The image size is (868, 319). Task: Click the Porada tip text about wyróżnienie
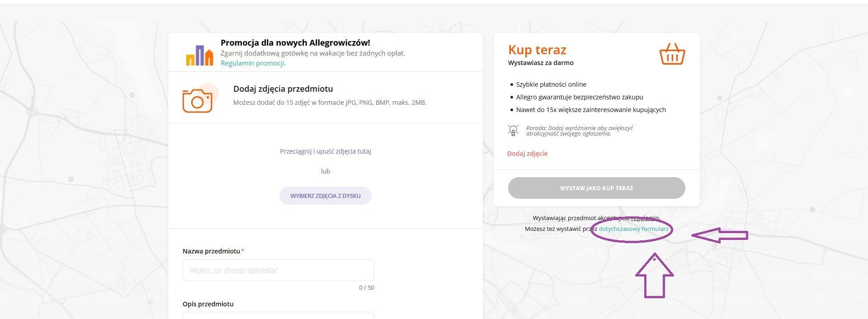579,131
